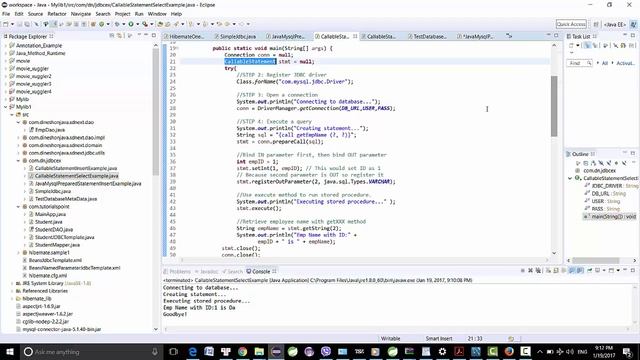640x360 pixels.
Task: Collapse the com.tutorialspoint package
Action: 18,207
